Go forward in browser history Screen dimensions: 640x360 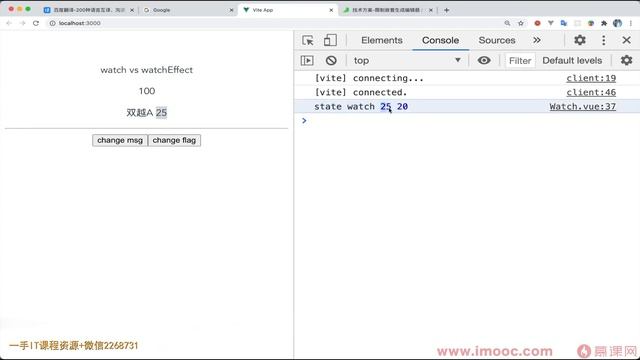tap(22, 23)
